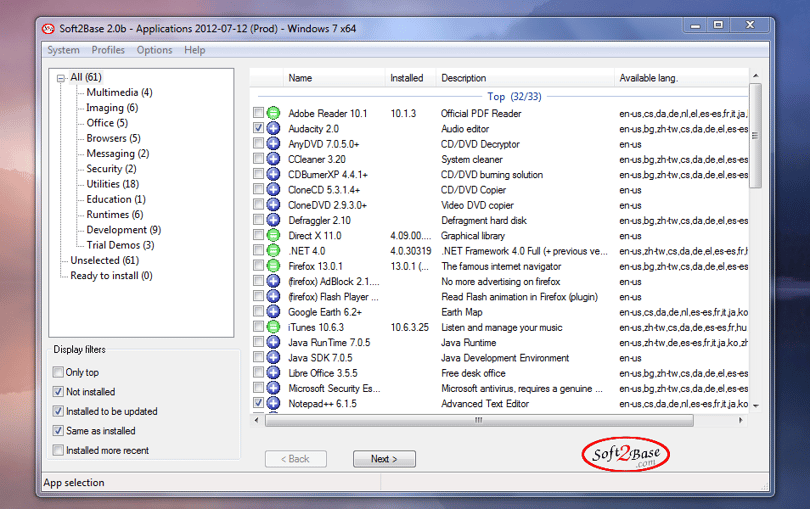
Task: Click the blue icon beside Java SDK 7.0.5
Action: [x=273, y=357]
